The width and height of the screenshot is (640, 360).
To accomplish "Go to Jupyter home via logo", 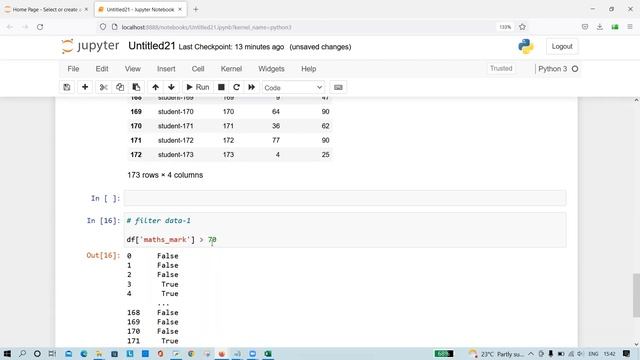I will tap(90, 46).
